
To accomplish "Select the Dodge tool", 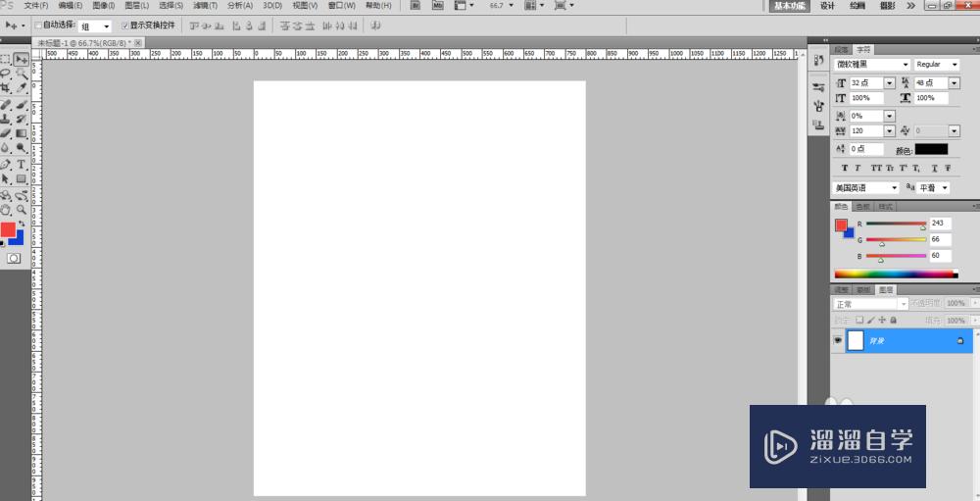I will point(22,148).
